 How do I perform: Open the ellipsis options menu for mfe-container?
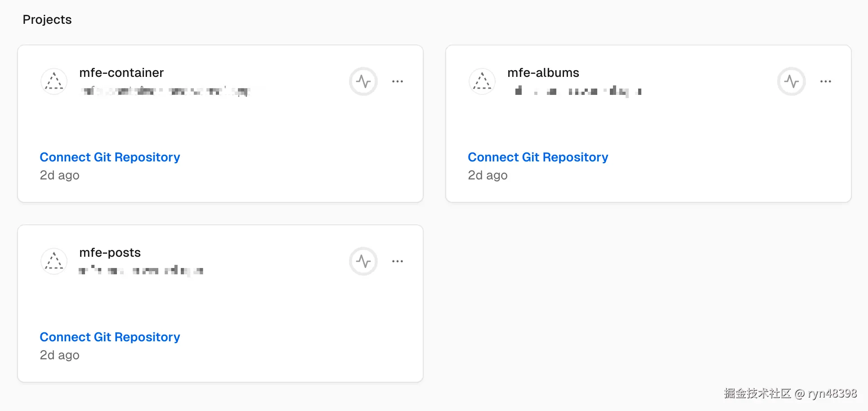point(398,81)
